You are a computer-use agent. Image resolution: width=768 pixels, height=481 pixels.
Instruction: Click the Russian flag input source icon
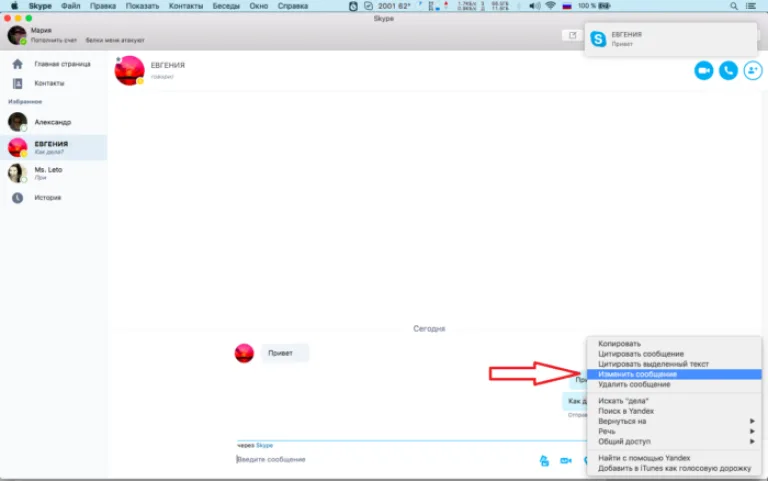pos(567,6)
